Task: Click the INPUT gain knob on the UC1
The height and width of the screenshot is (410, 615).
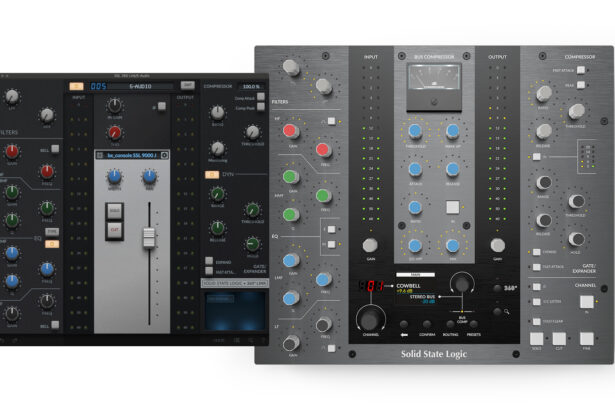Action: point(370,245)
